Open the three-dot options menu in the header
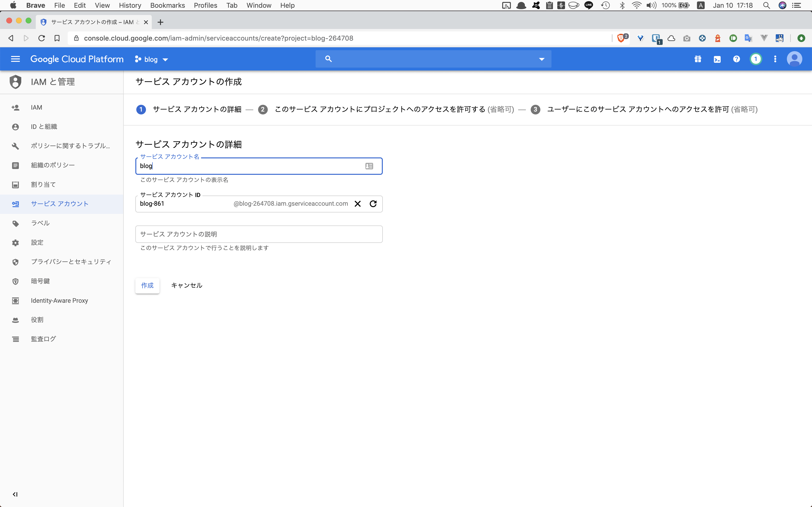This screenshot has width=812, height=507. click(x=775, y=59)
